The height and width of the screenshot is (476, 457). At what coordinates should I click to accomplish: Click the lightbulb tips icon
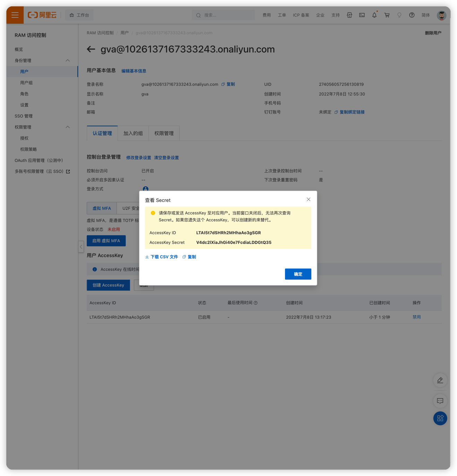(x=399, y=15)
